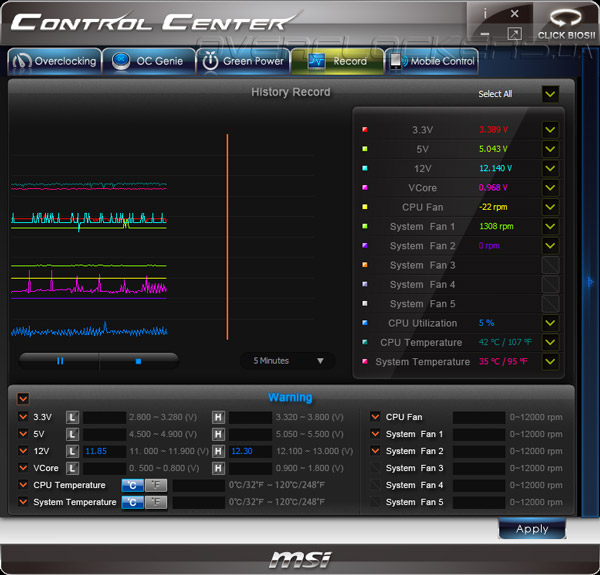Enable System Fan 3 record checkbox
The image size is (600, 575).
click(550, 265)
